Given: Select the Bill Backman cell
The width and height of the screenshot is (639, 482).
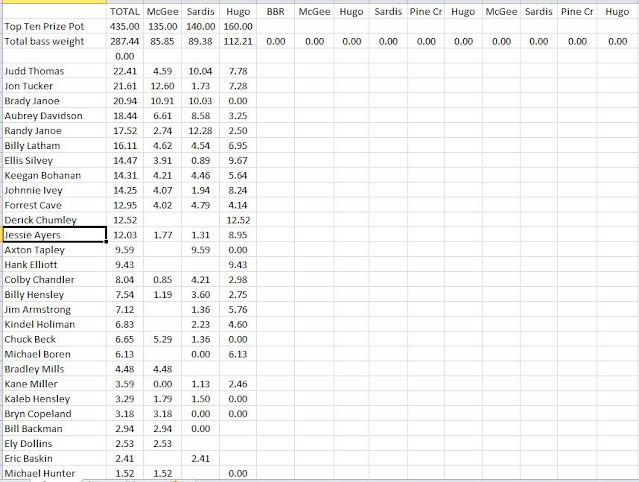Looking at the screenshot, I should point(55,429).
